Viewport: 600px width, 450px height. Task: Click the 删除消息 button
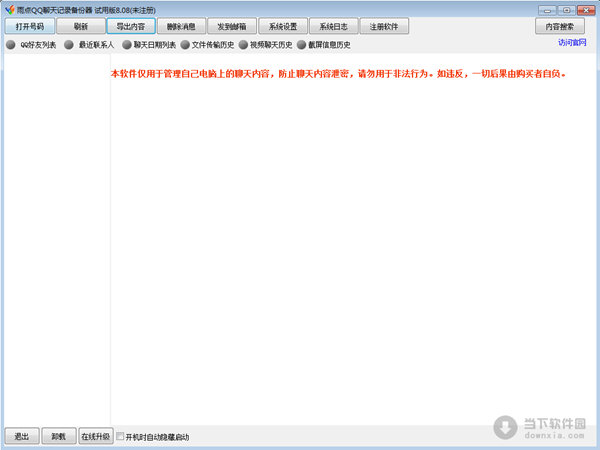(x=182, y=27)
